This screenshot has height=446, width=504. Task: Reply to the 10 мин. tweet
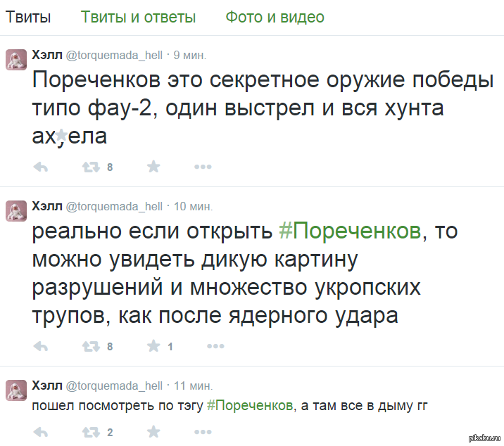41,346
